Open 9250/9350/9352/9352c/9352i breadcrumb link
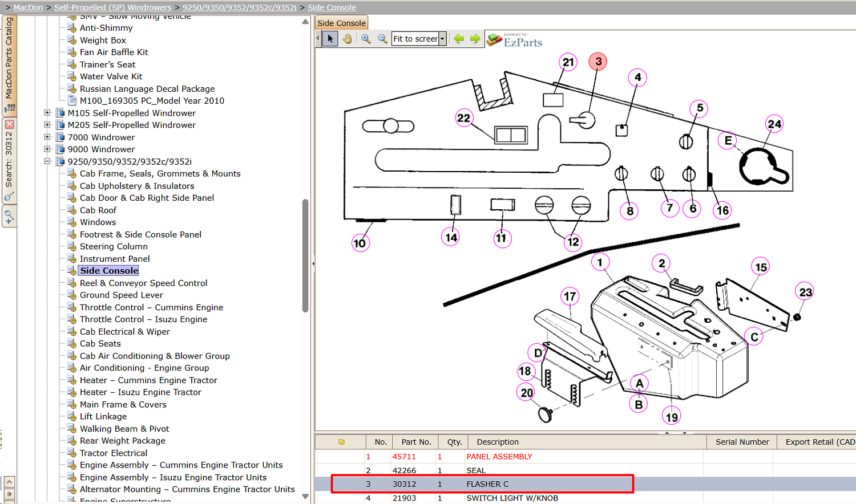Screen dimensions: 856x504 click(240, 7)
